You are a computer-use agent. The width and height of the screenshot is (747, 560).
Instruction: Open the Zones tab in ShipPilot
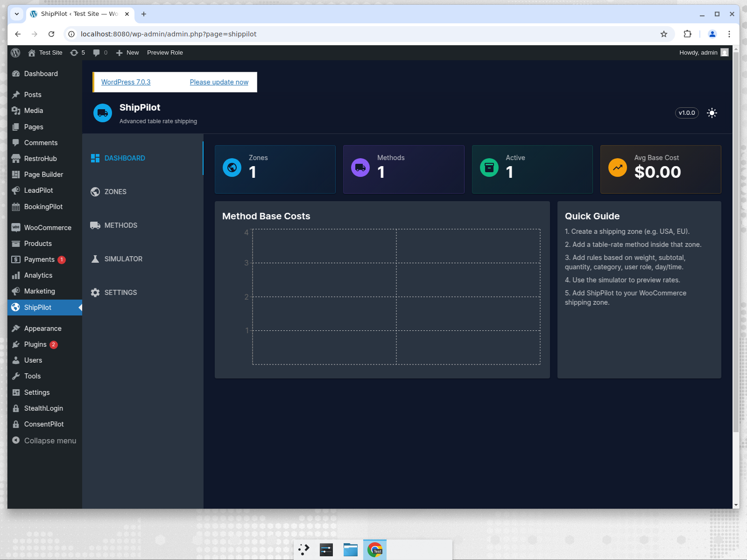point(143,192)
